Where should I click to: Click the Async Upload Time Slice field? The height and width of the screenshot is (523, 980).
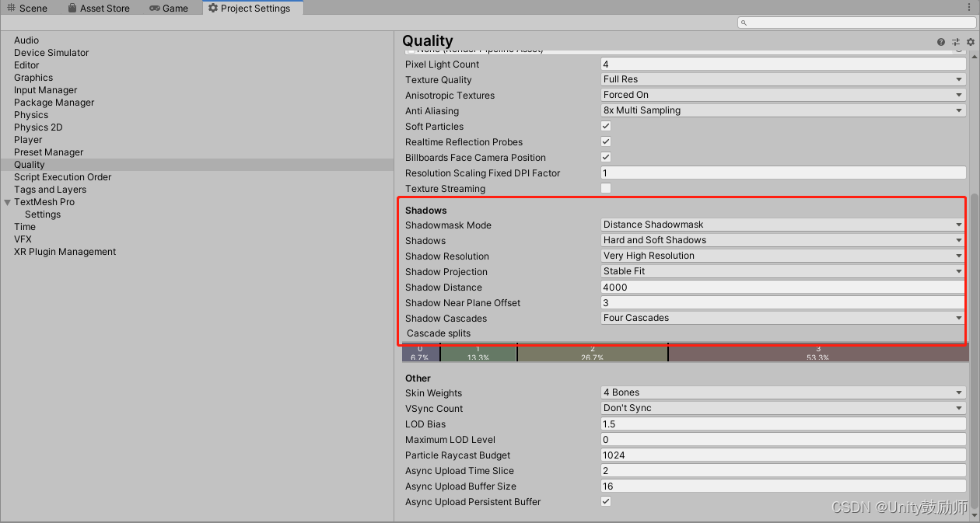783,470
